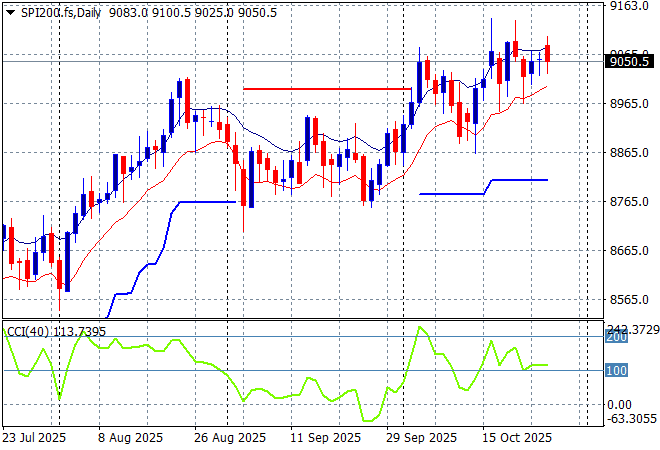This screenshot has width=660, height=450.
Task: Select the SPI200.fs,Daily chart title
Action: pos(61,13)
